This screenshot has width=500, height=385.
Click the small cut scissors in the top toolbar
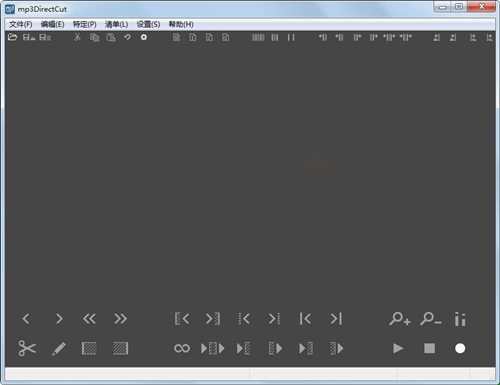coord(77,37)
